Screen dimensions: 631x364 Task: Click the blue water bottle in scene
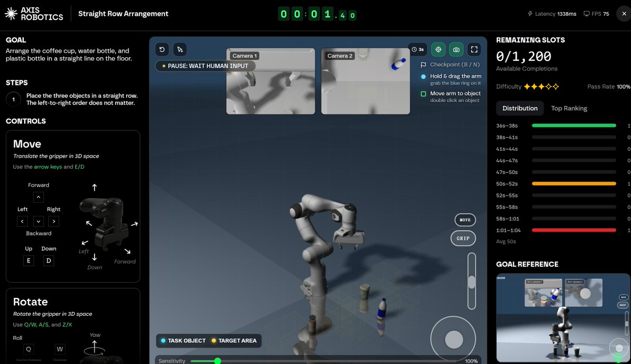(382, 309)
